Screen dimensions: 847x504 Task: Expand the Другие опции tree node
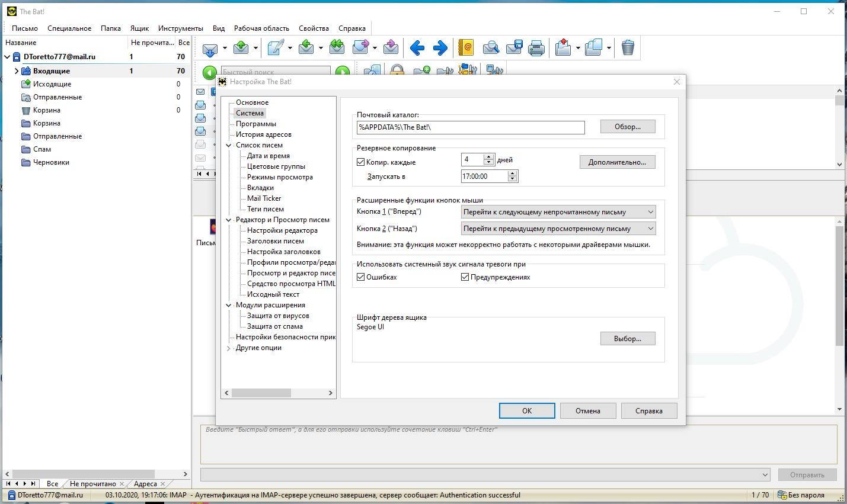coord(229,348)
